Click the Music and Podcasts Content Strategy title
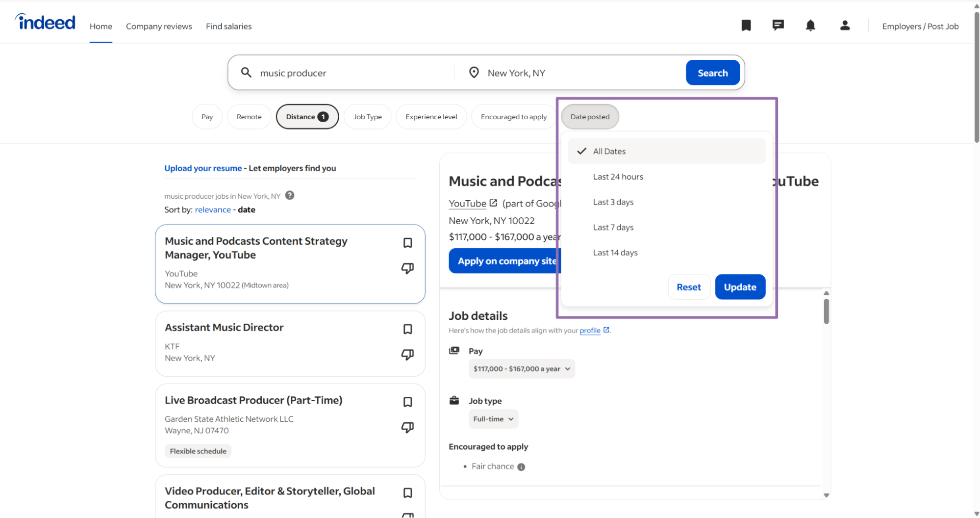This screenshot has width=980, height=518. [x=256, y=248]
